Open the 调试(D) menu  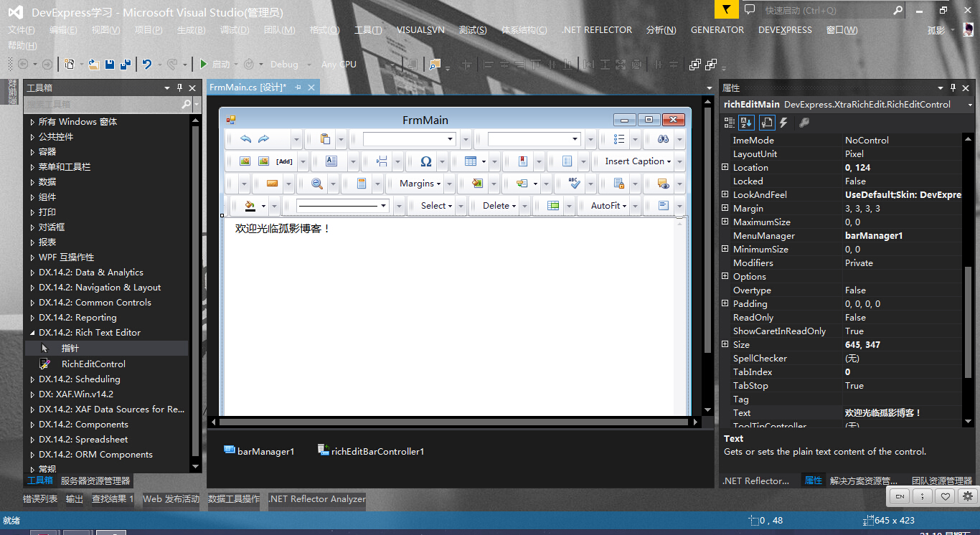(x=235, y=30)
